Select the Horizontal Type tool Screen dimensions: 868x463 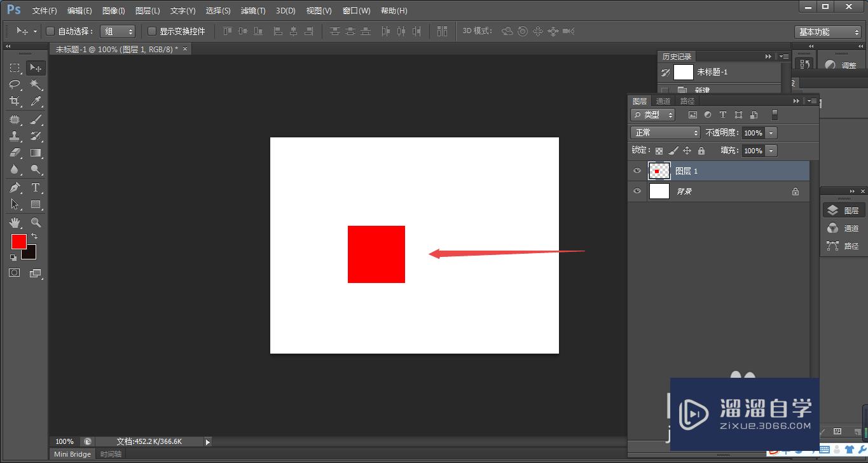[x=36, y=188]
